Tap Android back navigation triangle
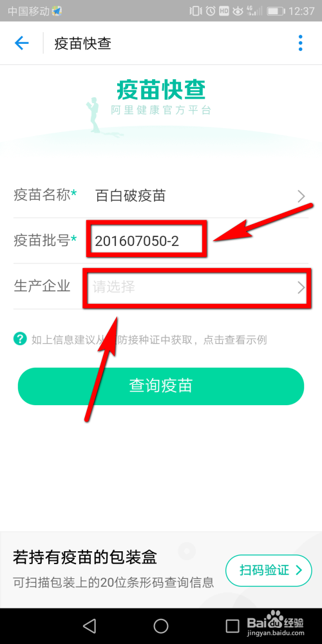The height and width of the screenshot is (644, 322). point(89,625)
